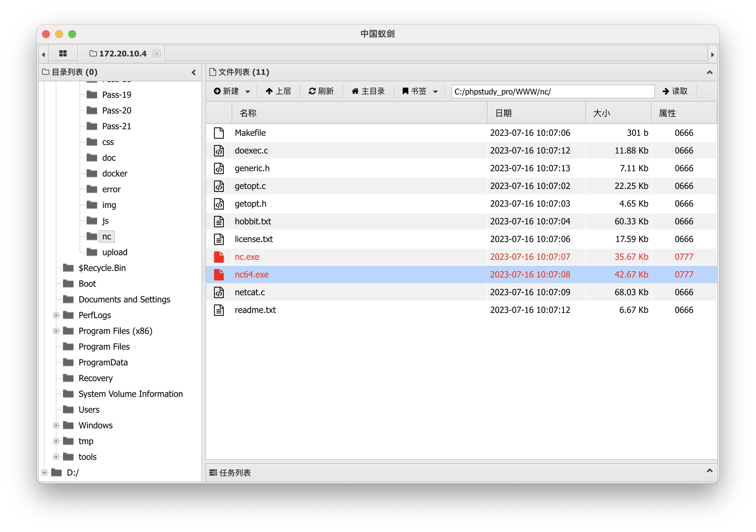Expand the Windows folder tree node
This screenshot has height=532, width=756.
point(56,426)
